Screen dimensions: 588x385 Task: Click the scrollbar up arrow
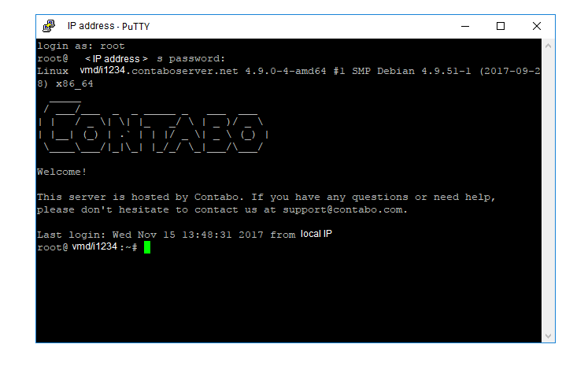point(548,46)
